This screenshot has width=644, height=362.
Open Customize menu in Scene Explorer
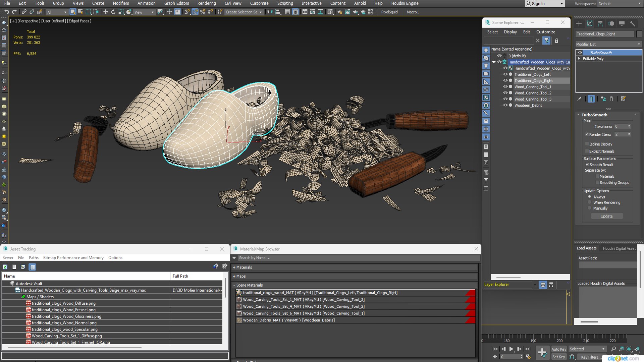545,32
